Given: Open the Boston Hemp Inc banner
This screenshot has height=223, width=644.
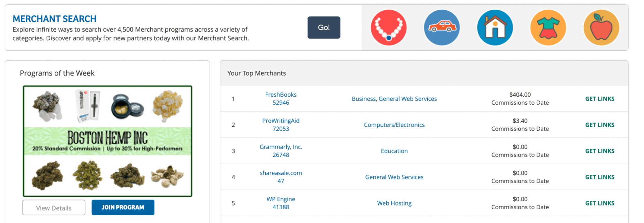Looking at the screenshot, I should [107, 141].
